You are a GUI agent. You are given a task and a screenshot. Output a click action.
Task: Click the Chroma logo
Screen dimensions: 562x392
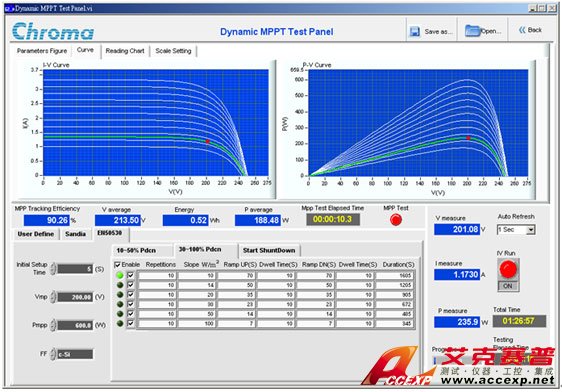pos(53,31)
